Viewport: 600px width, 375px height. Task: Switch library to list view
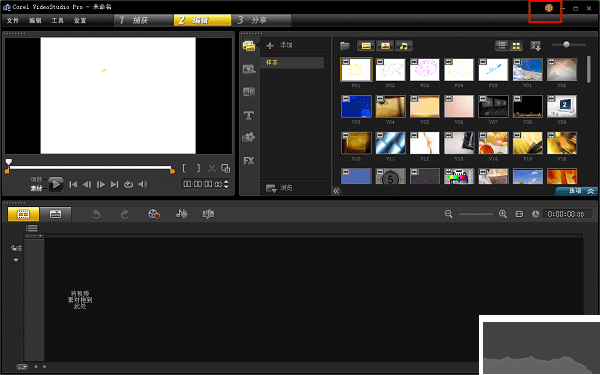[x=502, y=46]
